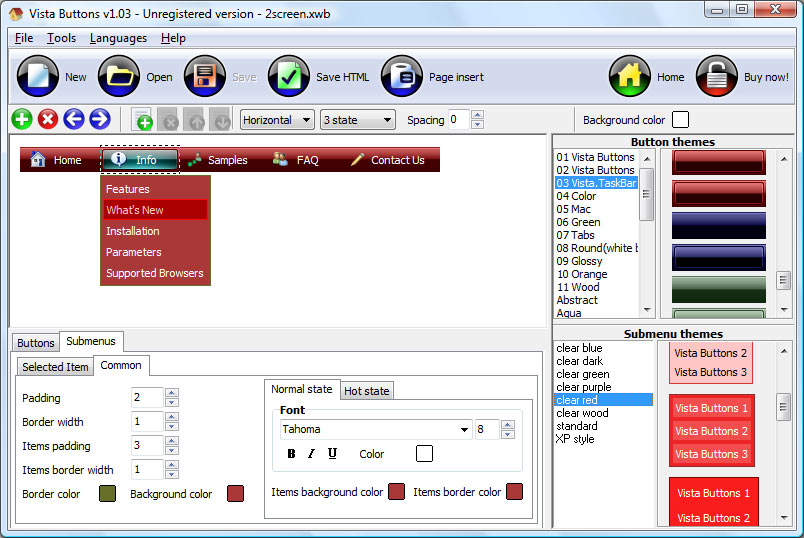This screenshot has width=804, height=538.
Task: Click the grayed move item down icon
Action: [220, 119]
